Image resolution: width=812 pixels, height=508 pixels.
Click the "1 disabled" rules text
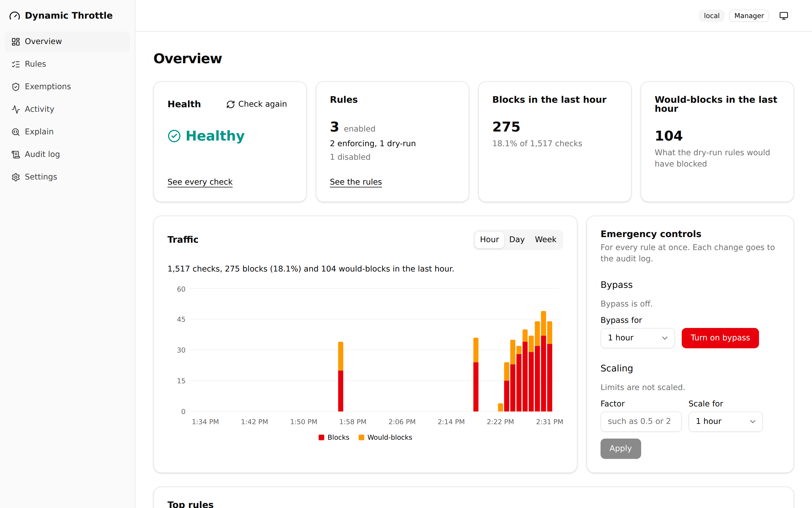(350, 157)
